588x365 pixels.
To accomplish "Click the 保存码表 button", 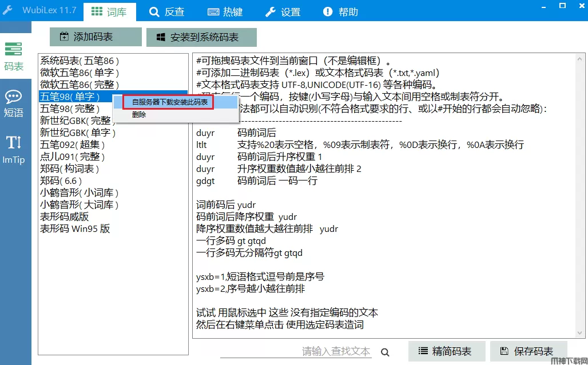I will pyautogui.click(x=529, y=351).
